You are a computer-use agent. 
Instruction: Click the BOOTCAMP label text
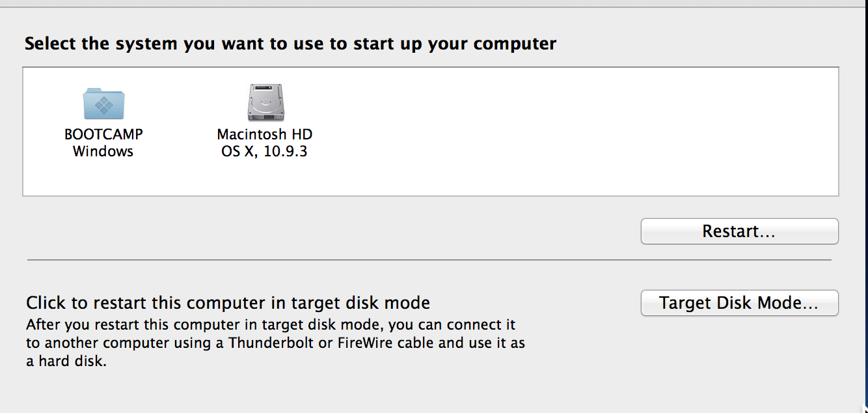tap(103, 135)
